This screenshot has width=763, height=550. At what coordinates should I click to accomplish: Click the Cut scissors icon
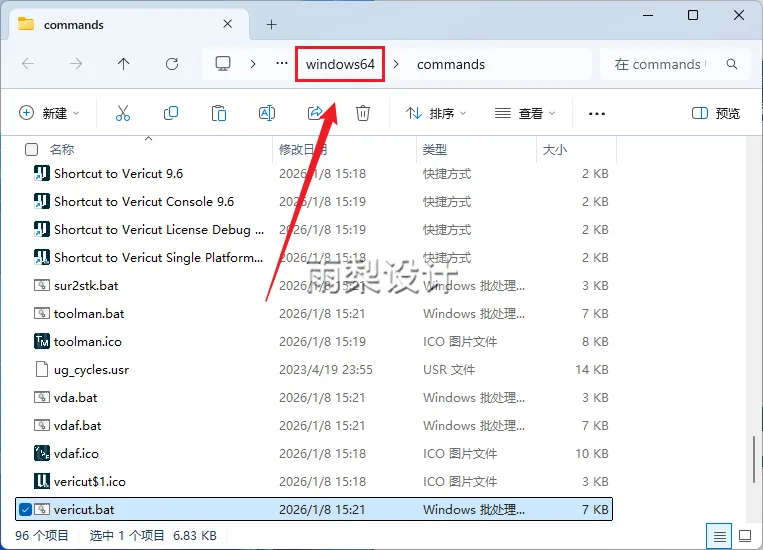(123, 113)
